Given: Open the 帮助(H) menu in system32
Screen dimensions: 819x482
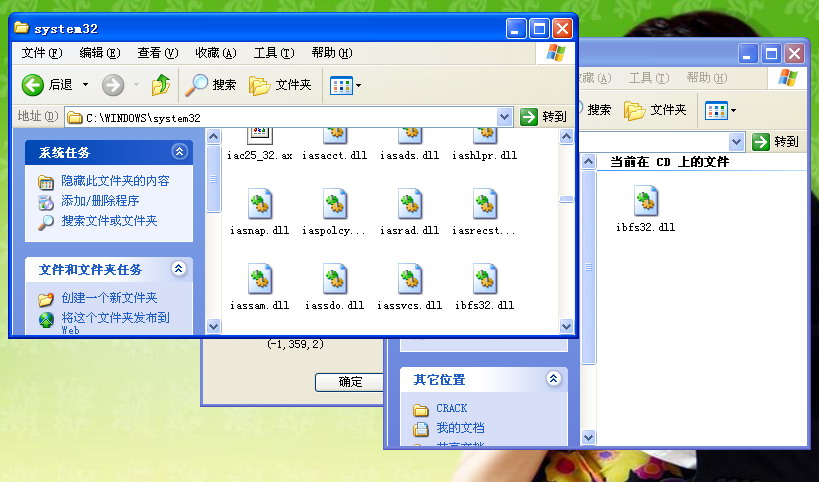Looking at the screenshot, I should (332, 53).
